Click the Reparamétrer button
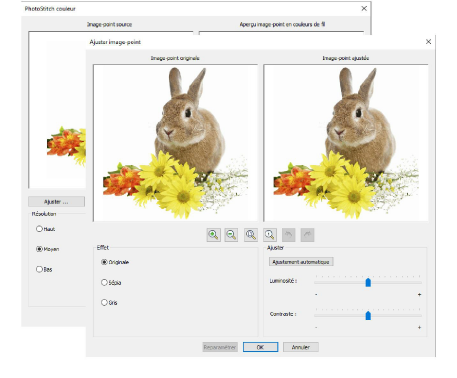The height and width of the screenshot is (378, 457). click(x=220, y=347)
